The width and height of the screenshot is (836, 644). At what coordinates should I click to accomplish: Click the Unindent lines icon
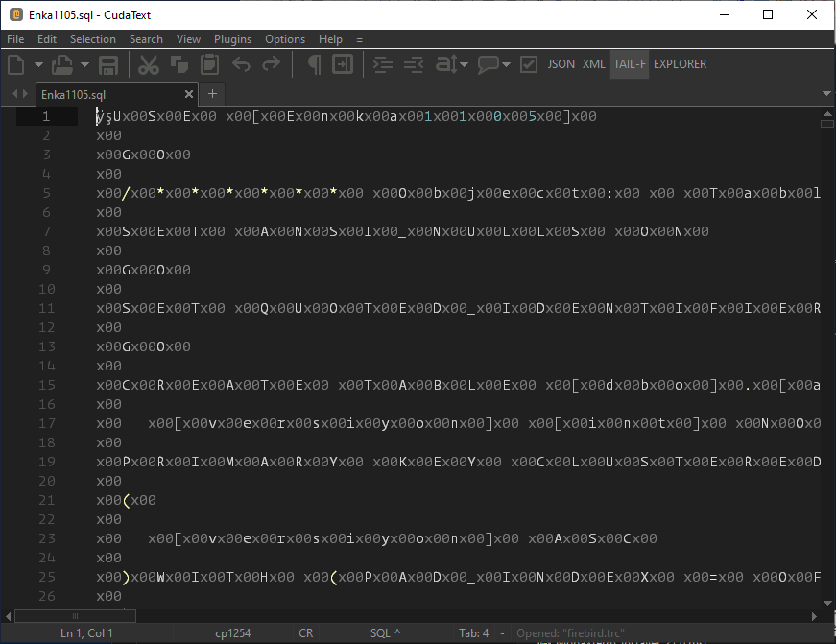coord(414,64)
